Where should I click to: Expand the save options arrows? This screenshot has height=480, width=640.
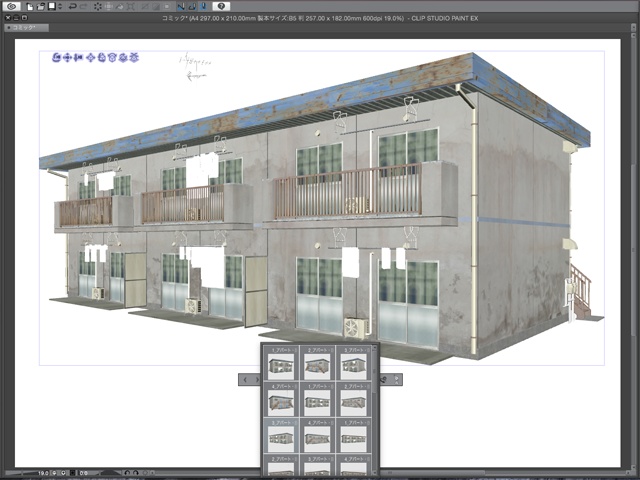click(60, 6)
